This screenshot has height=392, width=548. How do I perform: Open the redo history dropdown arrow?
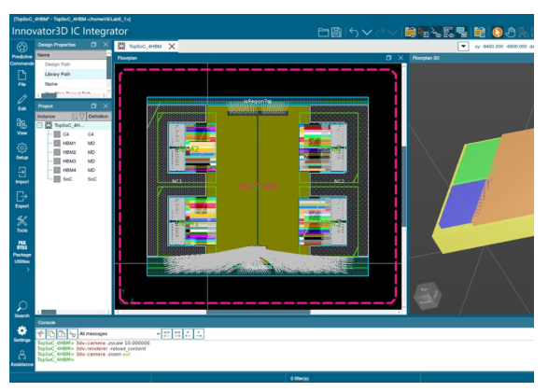pos(393,33)
